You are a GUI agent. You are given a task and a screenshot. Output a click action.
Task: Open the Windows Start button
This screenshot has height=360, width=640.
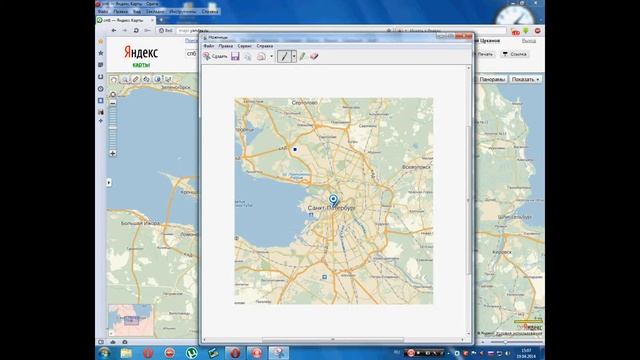[x=104, y=353]
